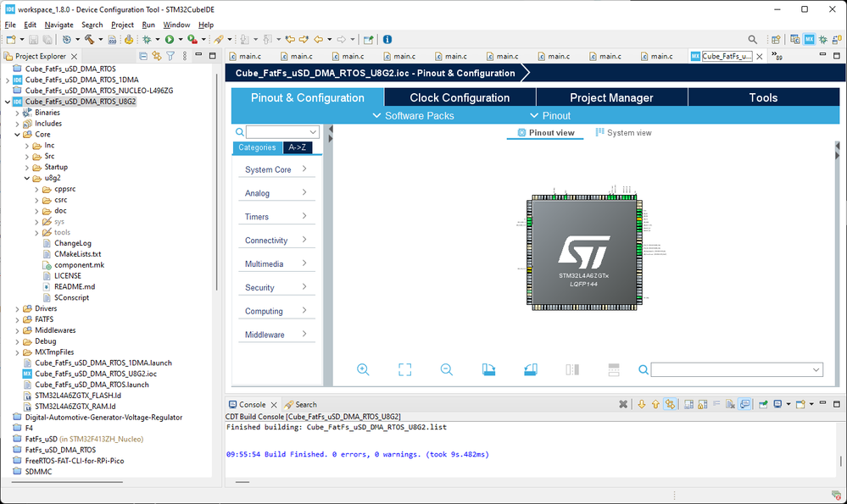Switch category list to A->Z sorting
847x504 pixels.
(x=297, y=147)
